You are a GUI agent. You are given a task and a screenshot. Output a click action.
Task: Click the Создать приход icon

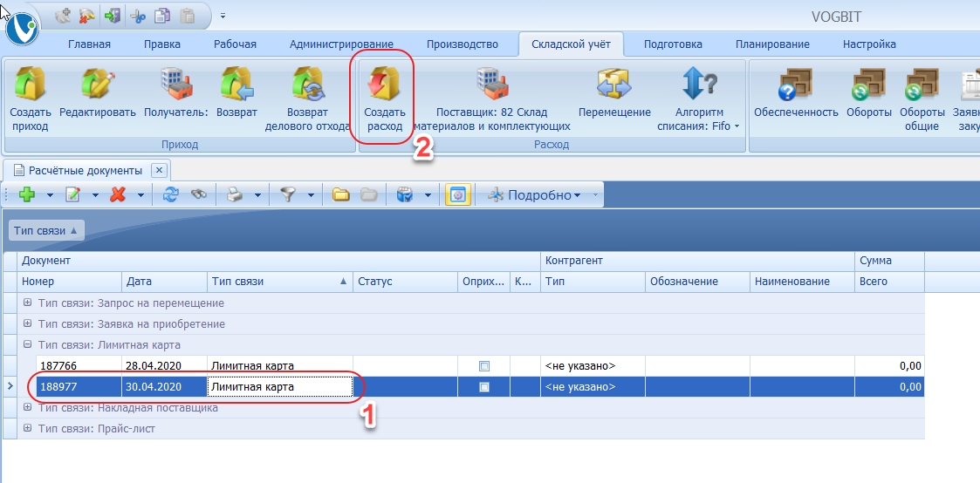click(31, 87)
